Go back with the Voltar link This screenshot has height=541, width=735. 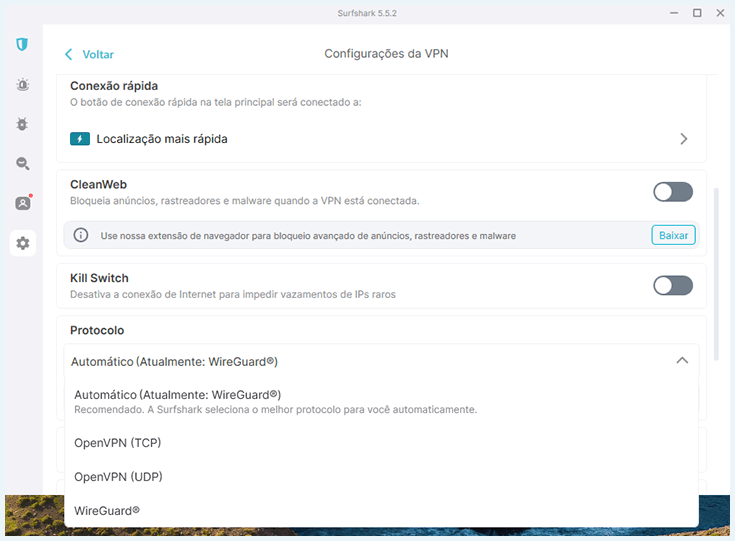(98, 54)
